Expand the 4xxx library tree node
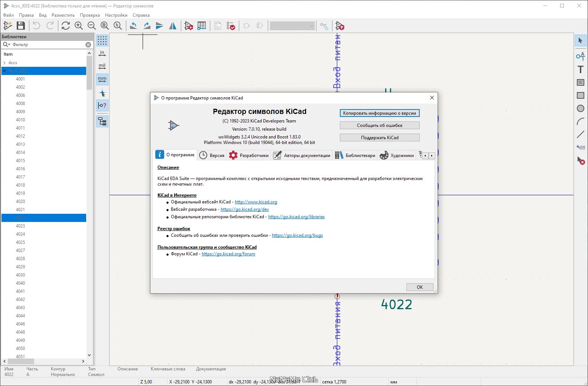Viewport: 588px width, 386px height. (4, 63)
